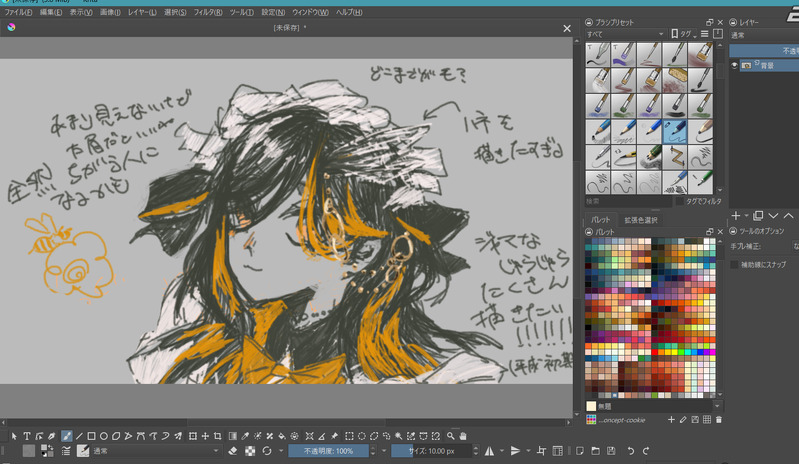
Task: Open the brush preset chooser icon
Action: [83, 451]
